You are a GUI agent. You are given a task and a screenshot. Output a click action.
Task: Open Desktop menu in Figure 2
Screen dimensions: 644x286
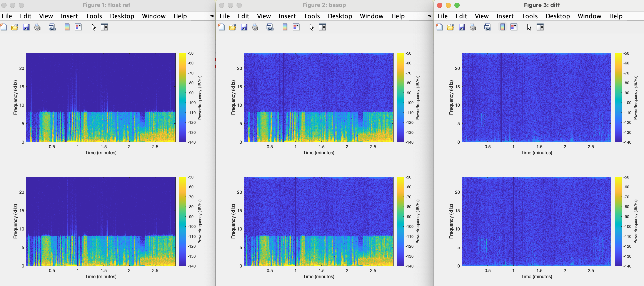coord(340,16)
